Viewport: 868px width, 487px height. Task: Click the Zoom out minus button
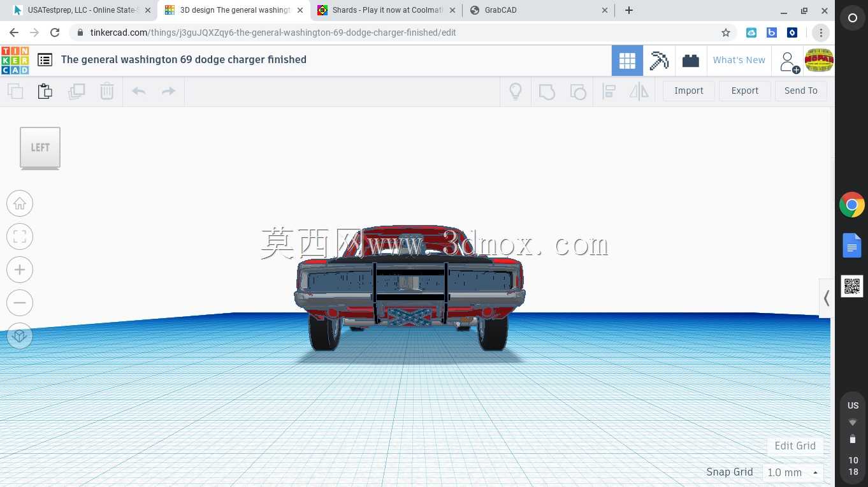[x=20, y=303]
